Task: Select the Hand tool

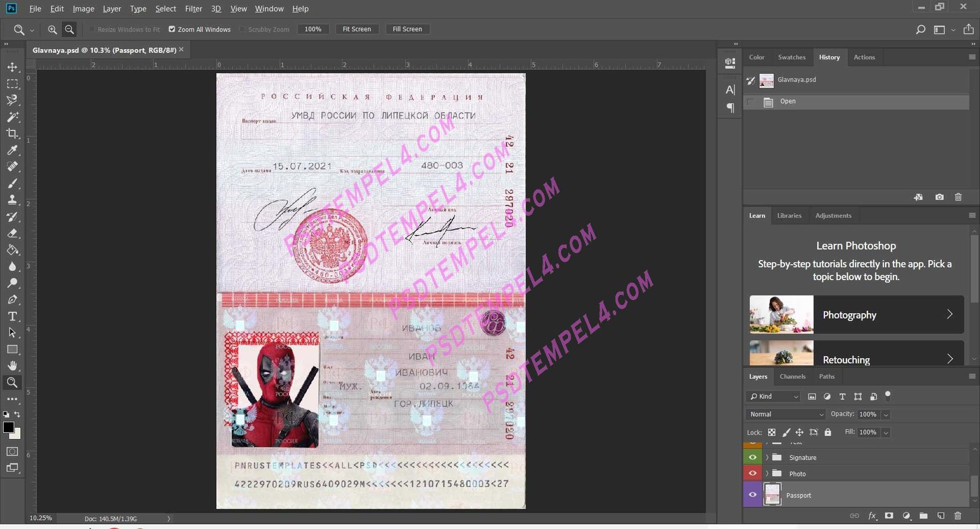Action: 12,366
